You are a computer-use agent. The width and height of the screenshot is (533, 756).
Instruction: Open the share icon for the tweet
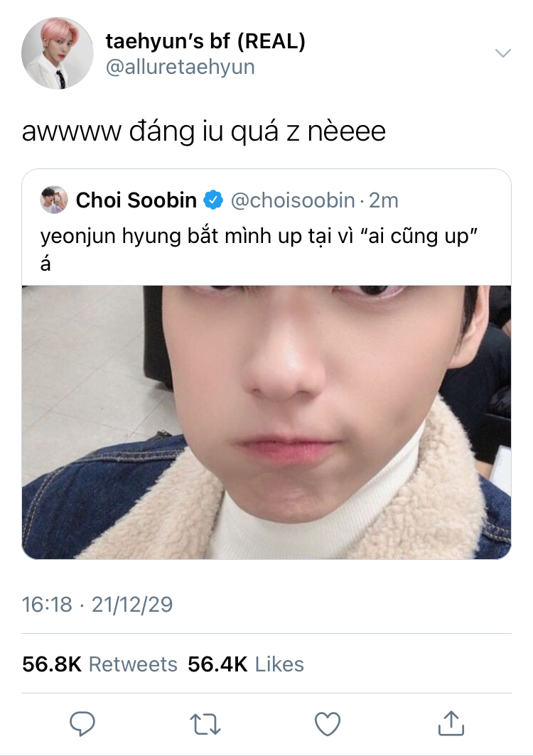[451, 723]
